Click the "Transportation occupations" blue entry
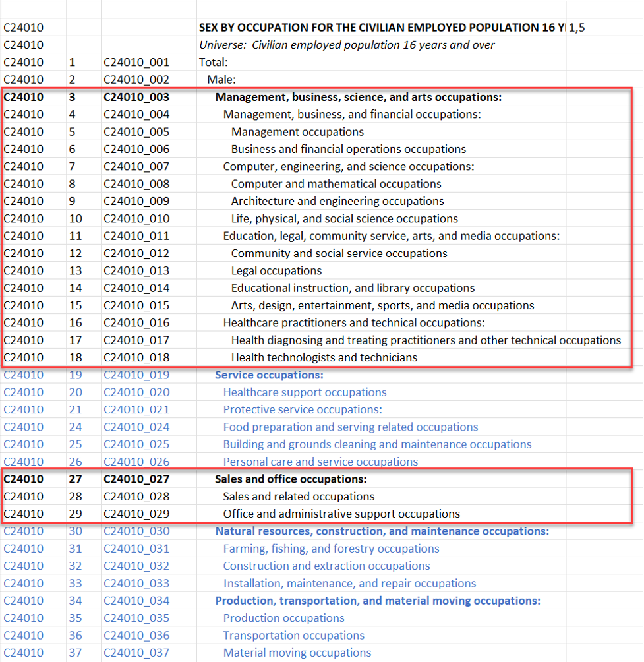This screenshot has height=662, width=644. tap(293, 635)
